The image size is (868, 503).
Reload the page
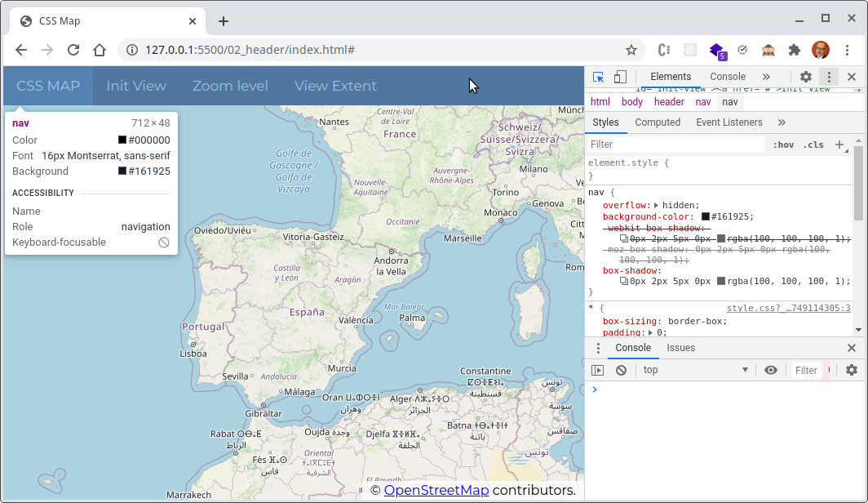click(x=73, y=50)
